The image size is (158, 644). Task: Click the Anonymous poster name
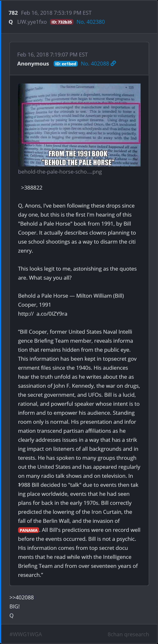(x=33, y=64)
